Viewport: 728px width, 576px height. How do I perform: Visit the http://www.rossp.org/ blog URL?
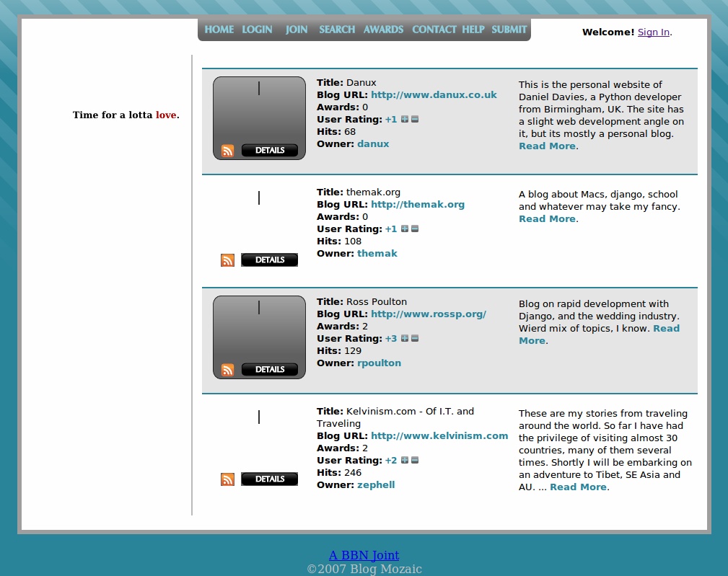coord(429,314)
